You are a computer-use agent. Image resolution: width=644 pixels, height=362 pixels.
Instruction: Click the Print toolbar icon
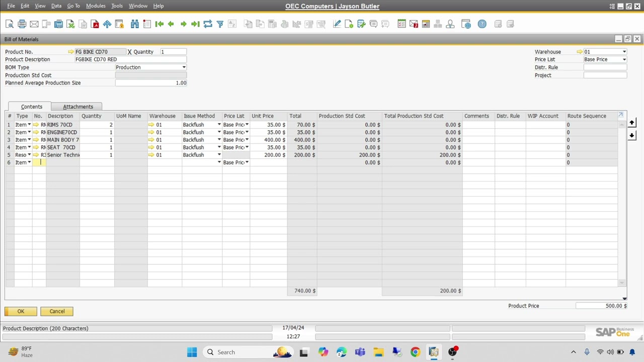(22, 24)
